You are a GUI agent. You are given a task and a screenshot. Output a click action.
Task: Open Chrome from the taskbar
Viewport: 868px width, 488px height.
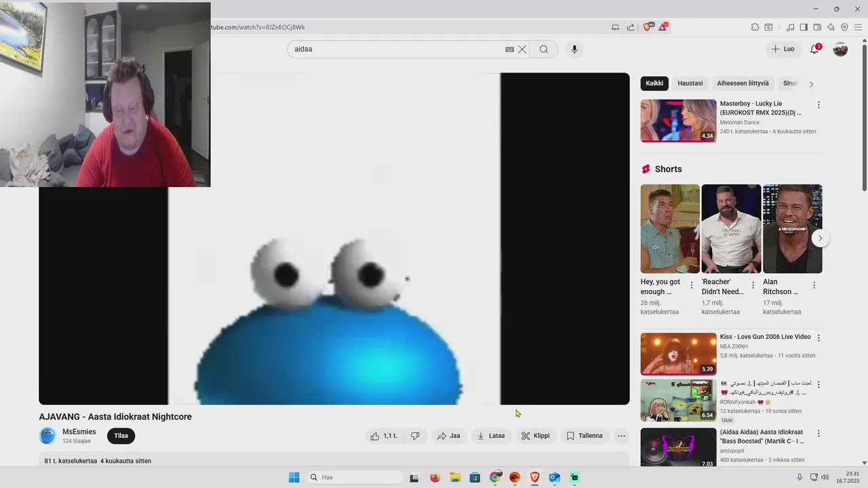coord(495,477)
